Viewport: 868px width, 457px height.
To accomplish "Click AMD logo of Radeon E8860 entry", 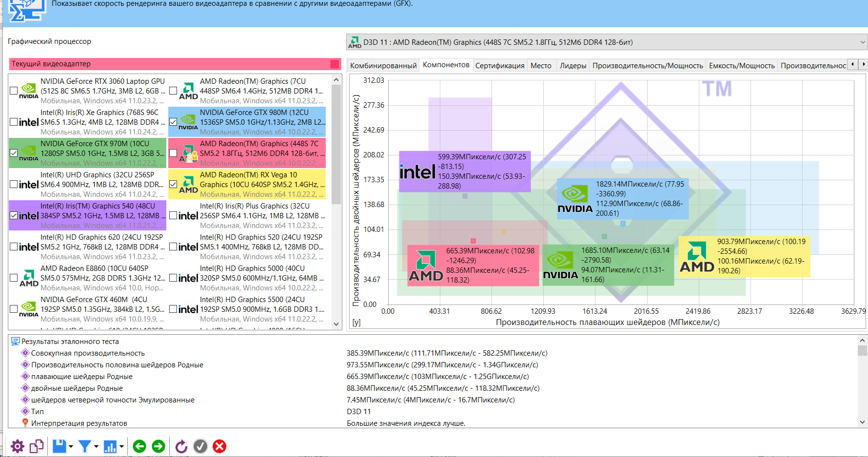I will [29, 278].
